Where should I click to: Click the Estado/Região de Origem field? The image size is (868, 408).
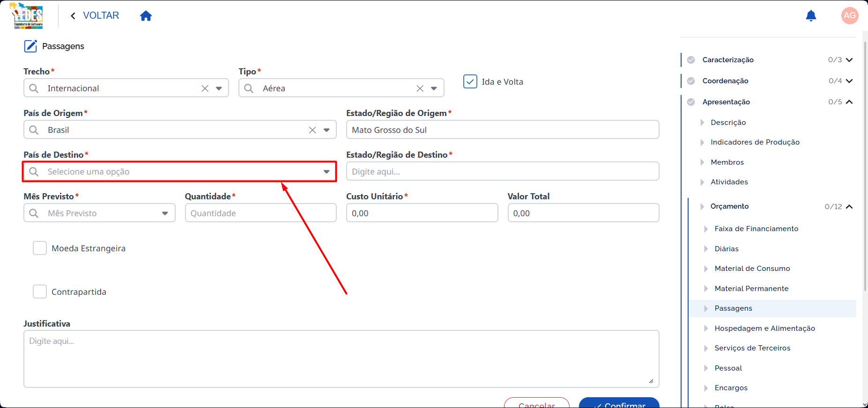(x=503, y=130)
